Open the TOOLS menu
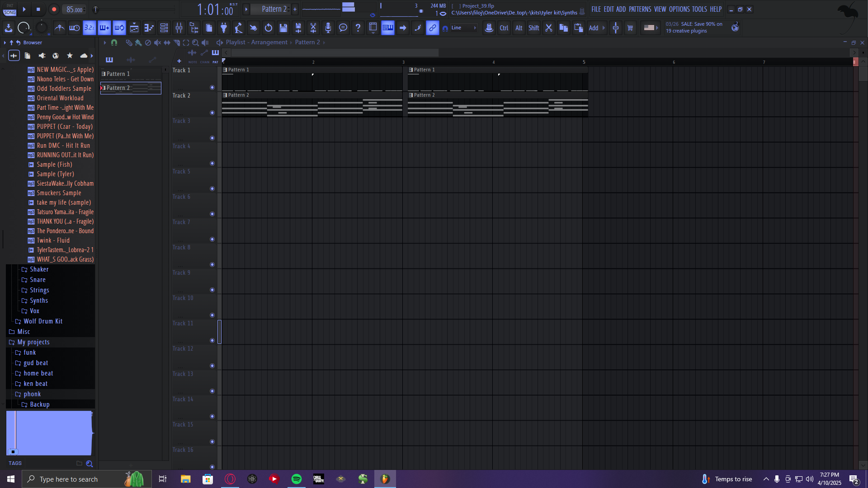868x488 pixels. pyautogui.click(x=699, y=9)
